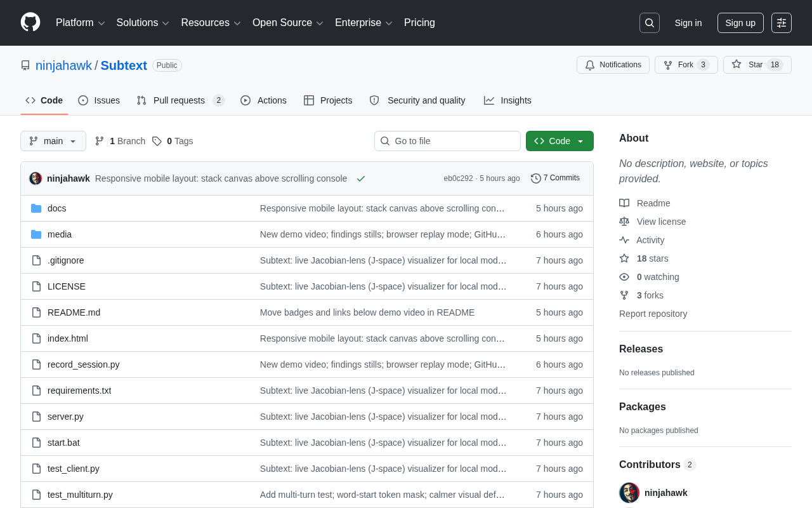Click the green check status icon
Viewport: 812px width, 508px height.
361,178
